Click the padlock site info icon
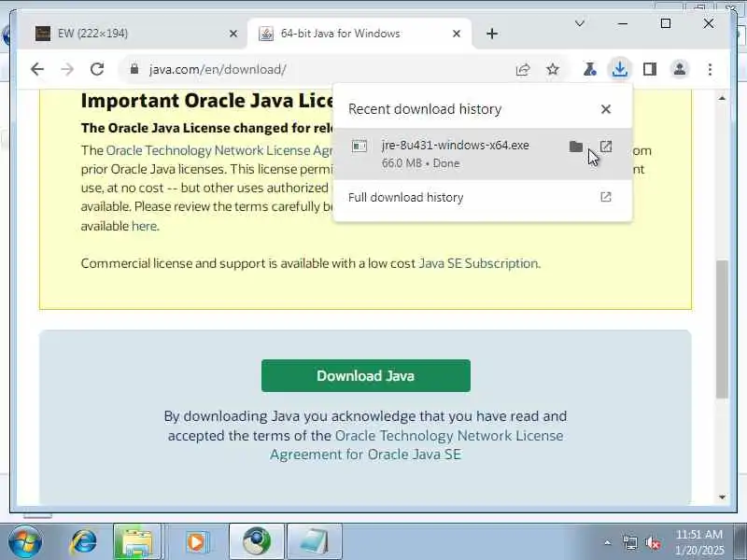 (134, 69)
